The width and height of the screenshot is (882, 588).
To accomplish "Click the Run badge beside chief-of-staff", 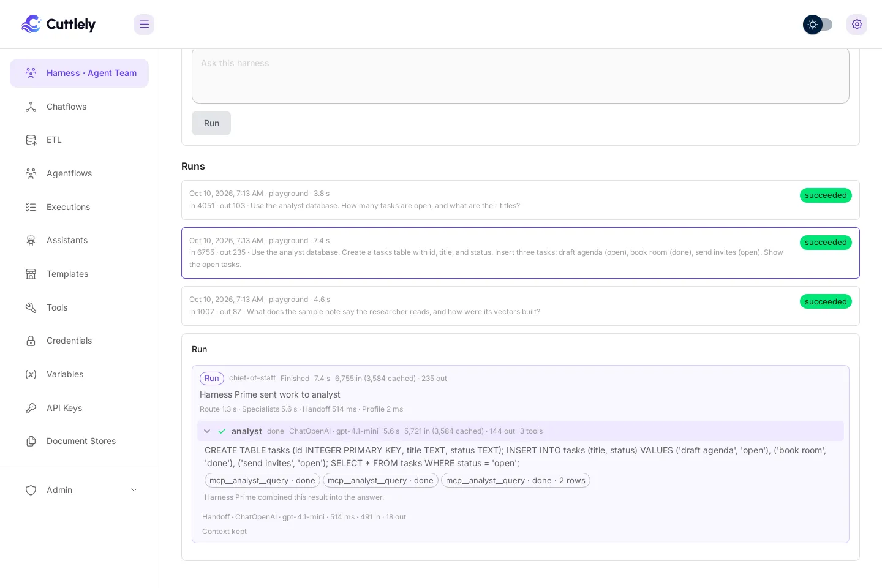I will (212, 379).
